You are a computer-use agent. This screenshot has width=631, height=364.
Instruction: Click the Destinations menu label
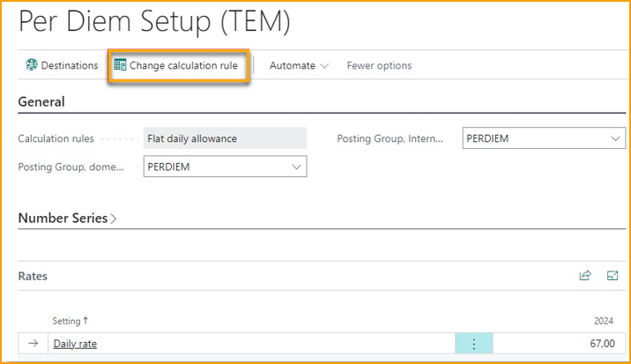[70, 65]
